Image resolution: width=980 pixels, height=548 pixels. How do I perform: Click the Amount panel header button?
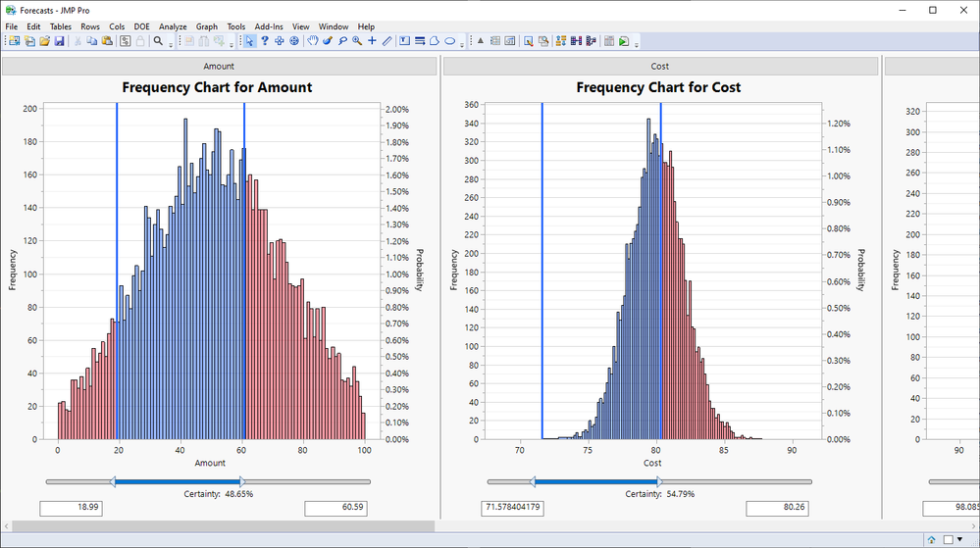coord(219,66)
